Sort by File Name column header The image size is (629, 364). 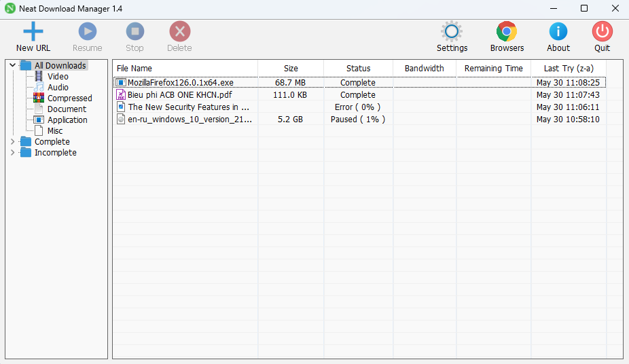pos(185,68)
